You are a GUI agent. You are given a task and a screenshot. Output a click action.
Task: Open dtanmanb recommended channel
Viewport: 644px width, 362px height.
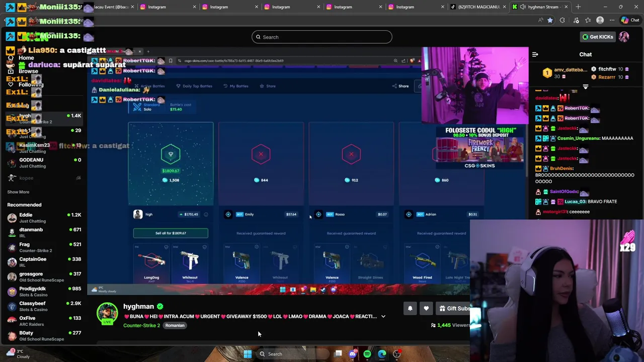(x=44, y=232)
